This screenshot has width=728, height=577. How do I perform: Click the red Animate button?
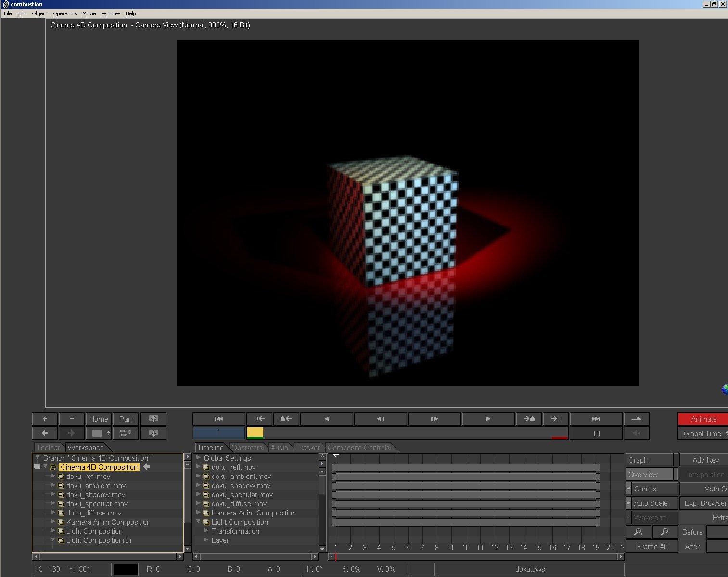703,419
